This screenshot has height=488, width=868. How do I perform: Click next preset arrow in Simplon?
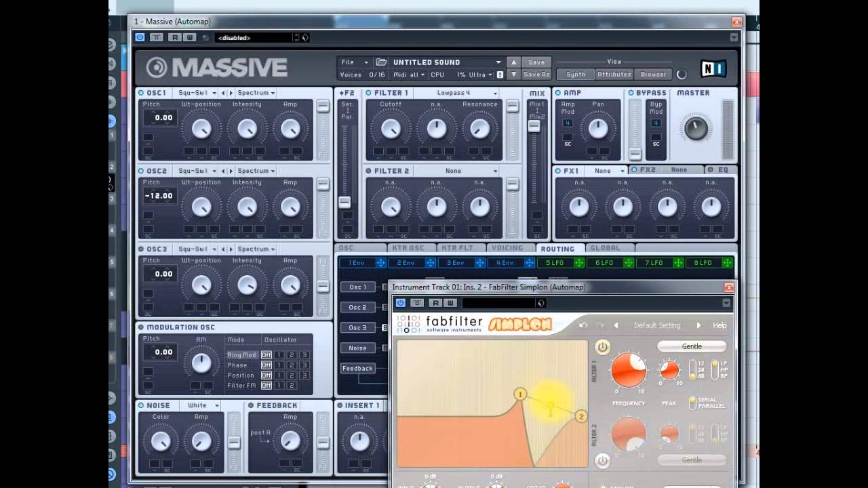[x=698, y=325]
